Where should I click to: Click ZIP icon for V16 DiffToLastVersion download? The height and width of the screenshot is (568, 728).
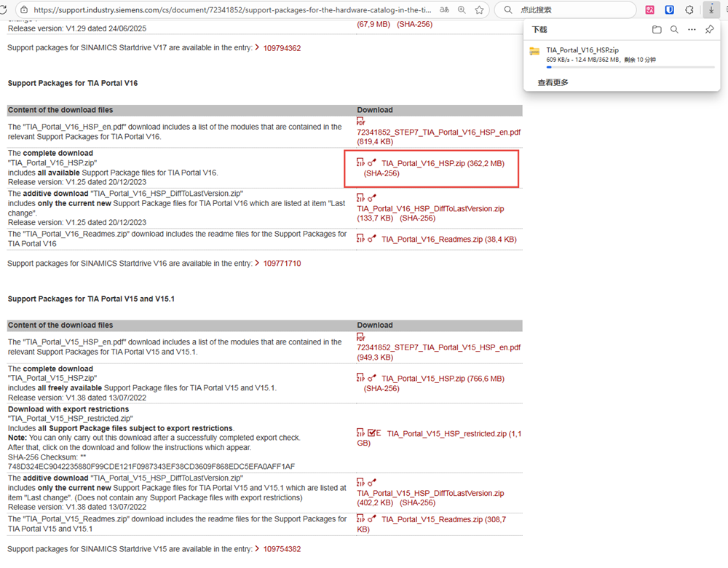(361, 198)
